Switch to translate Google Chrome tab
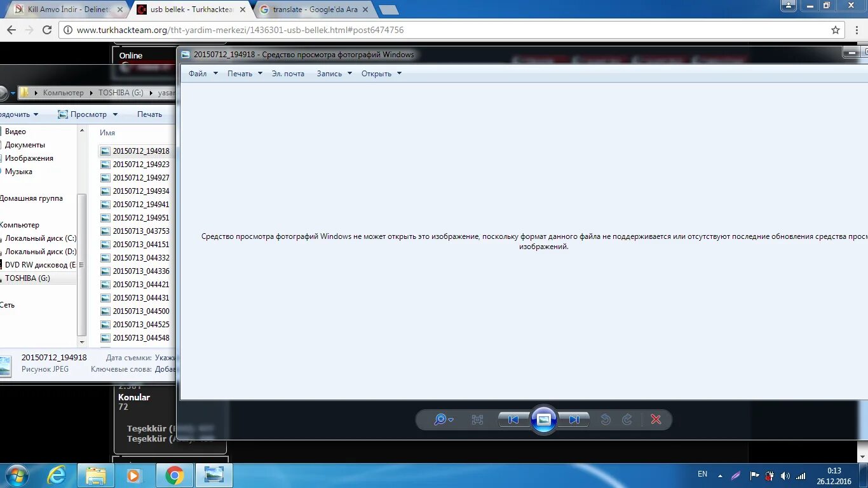868x488 pixels. pos(315,10)
